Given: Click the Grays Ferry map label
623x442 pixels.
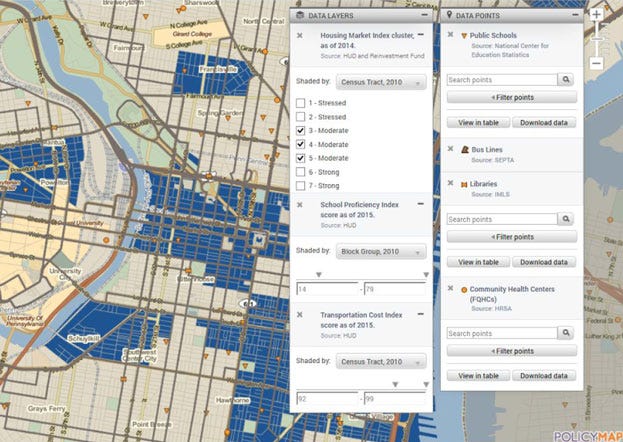Looking at the screenshot, I should [46, 409].
